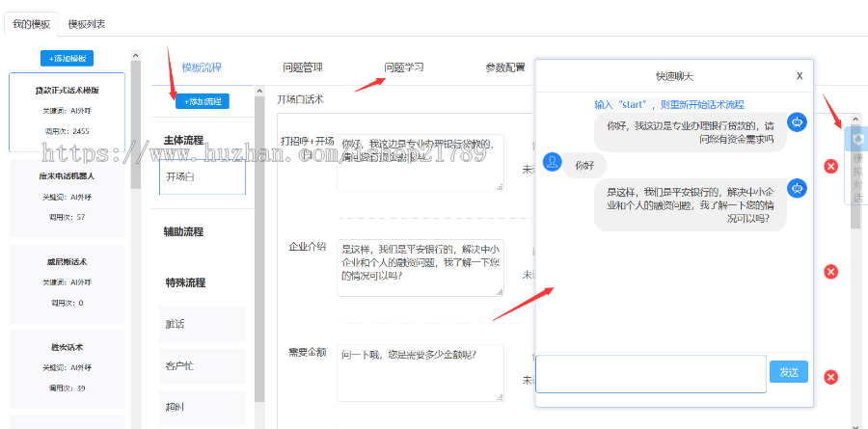The height and width of the screenshot is (429, 868).
Task: Click the 调用次: 2455 text
Action: click(67, 132)
